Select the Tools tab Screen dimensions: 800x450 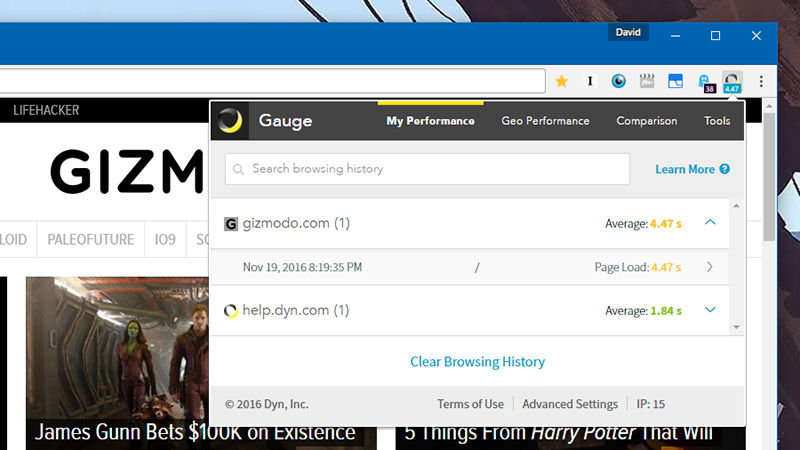717,121
